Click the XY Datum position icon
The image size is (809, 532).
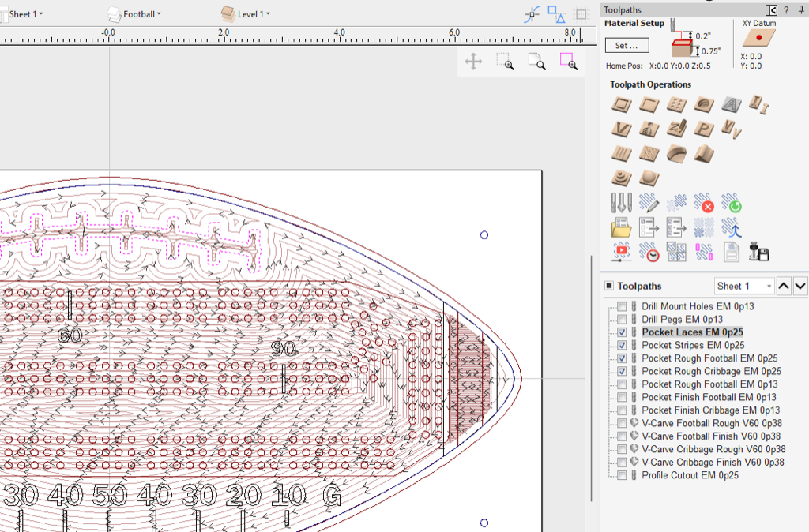(758, 38)
